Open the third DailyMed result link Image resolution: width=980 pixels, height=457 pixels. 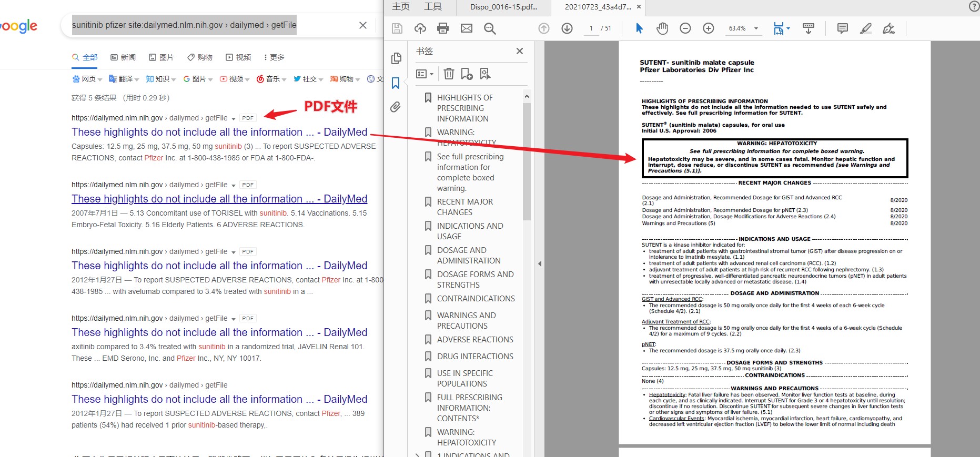(219, 266)
